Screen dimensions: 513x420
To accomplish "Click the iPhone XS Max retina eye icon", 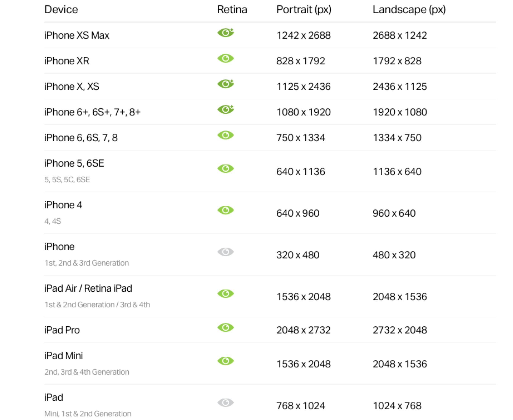I will tap(225, 33).
